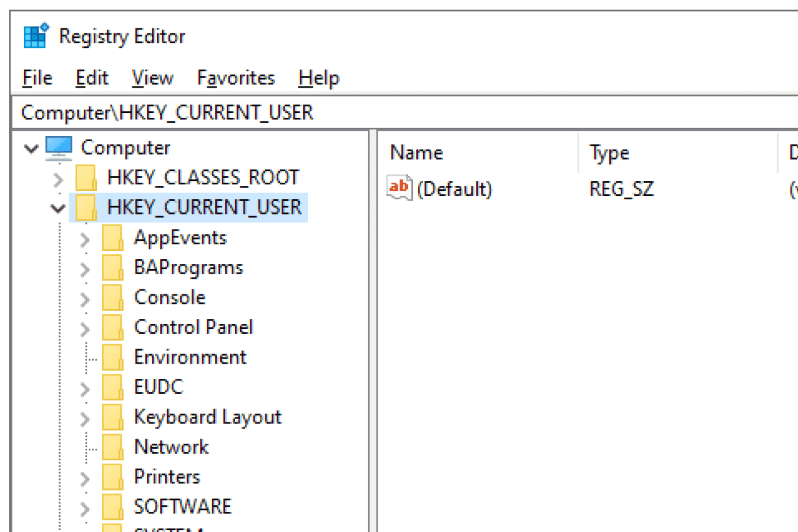Expand the Keyboard Layout key
This screenshot has width=798, height=532.
(85, 419)
